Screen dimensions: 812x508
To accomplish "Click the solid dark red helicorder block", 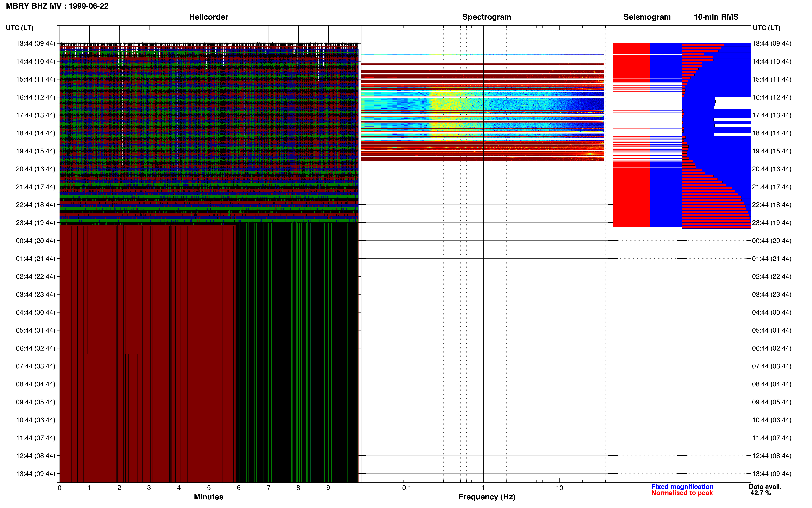I will (x=147, y=353).
